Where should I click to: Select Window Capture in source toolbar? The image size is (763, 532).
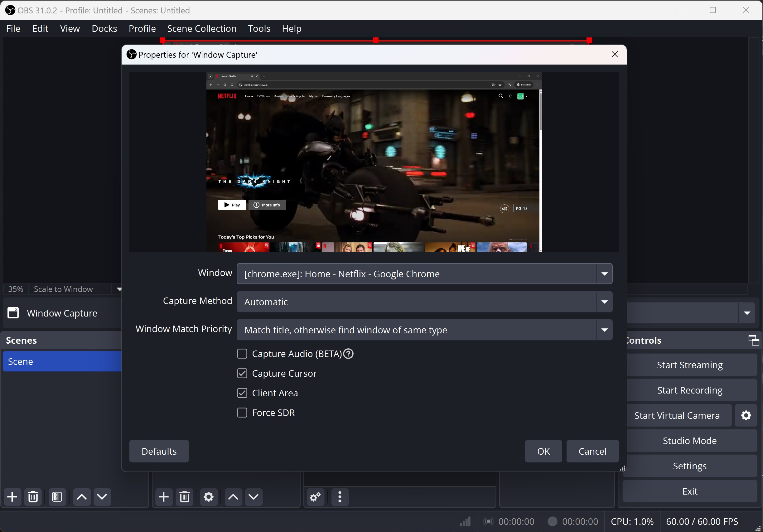pos(62,313)
